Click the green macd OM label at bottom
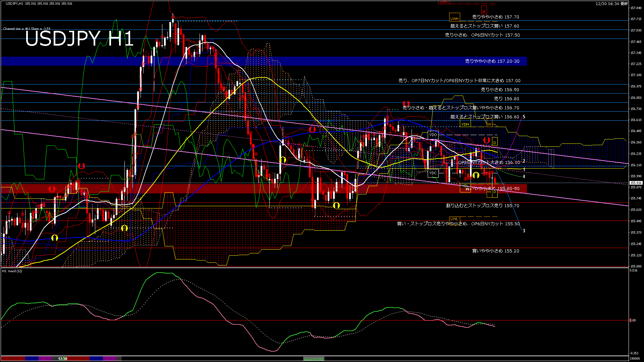This screenshot has height=362, width=644. [314, 358]
